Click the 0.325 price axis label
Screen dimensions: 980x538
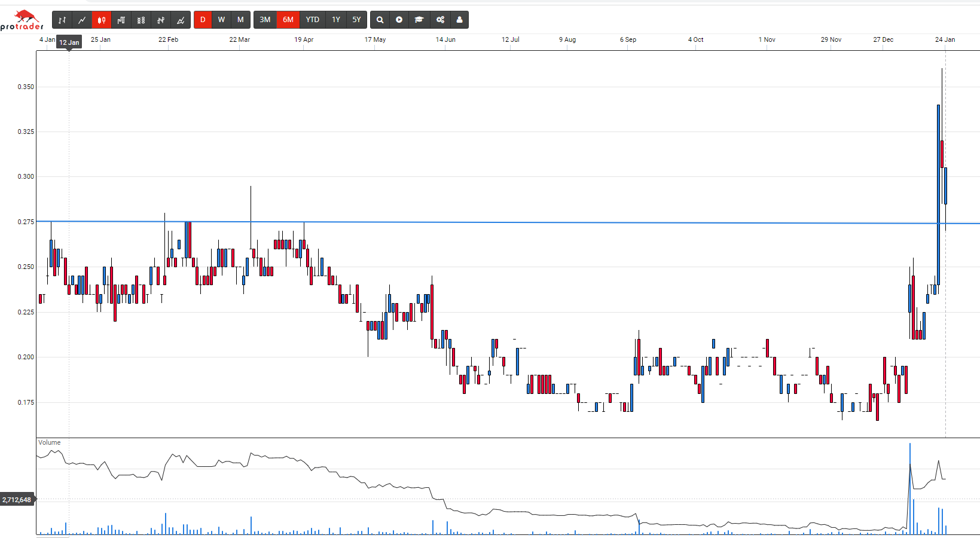click(26, 132)
